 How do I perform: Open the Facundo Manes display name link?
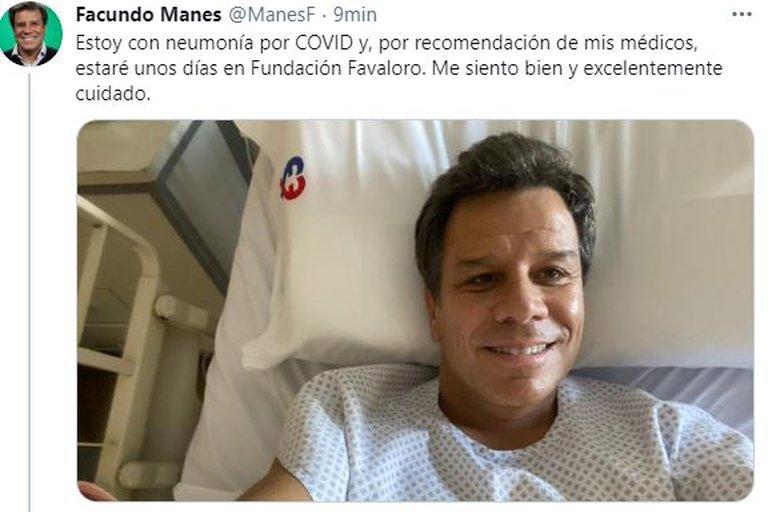pyautogui.click(x=148, y=15)
